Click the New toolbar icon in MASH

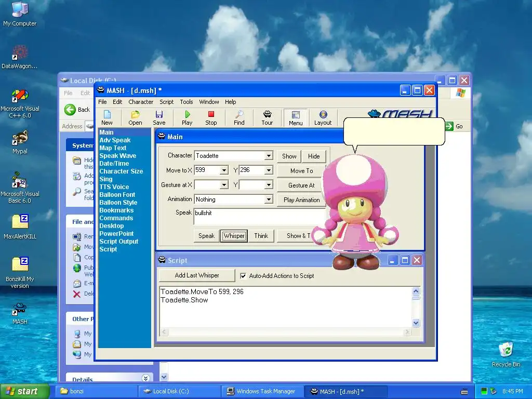click(107, 117)
